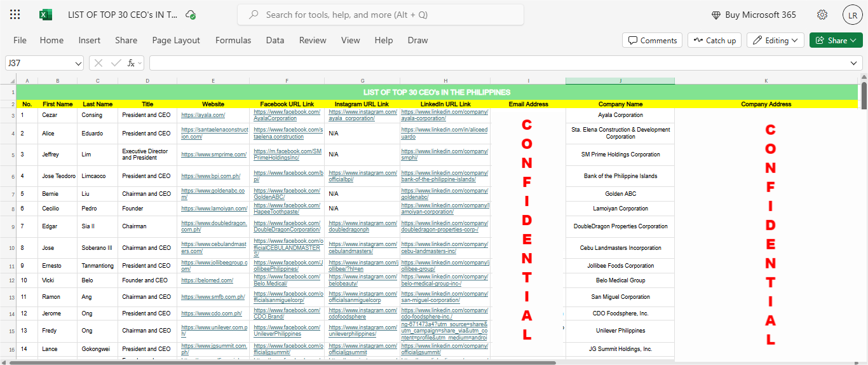
Task: Open Ayala Corporation's Facebook URL link
Action: point(287,115)
